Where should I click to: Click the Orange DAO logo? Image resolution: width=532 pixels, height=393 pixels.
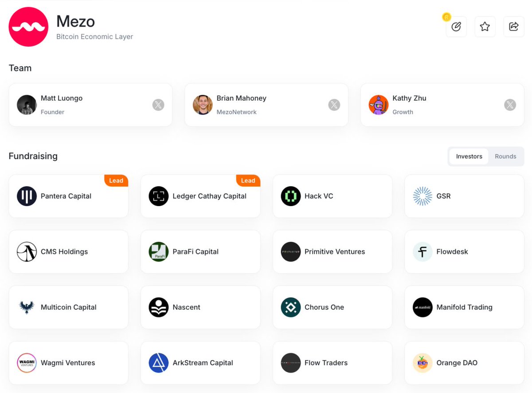[422, 363]
